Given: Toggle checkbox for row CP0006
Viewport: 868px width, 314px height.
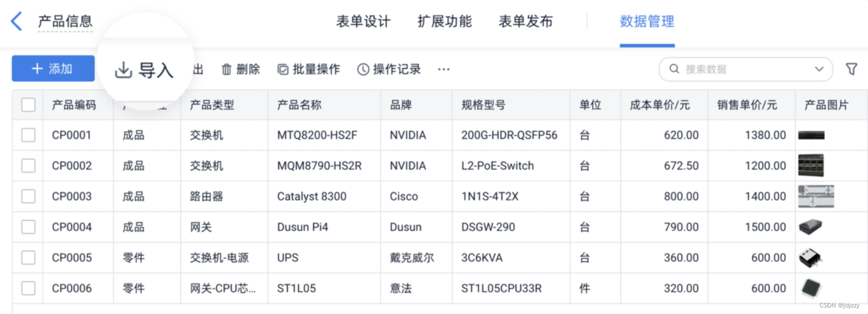Looking at the screenshot, I should pos(28,288).
